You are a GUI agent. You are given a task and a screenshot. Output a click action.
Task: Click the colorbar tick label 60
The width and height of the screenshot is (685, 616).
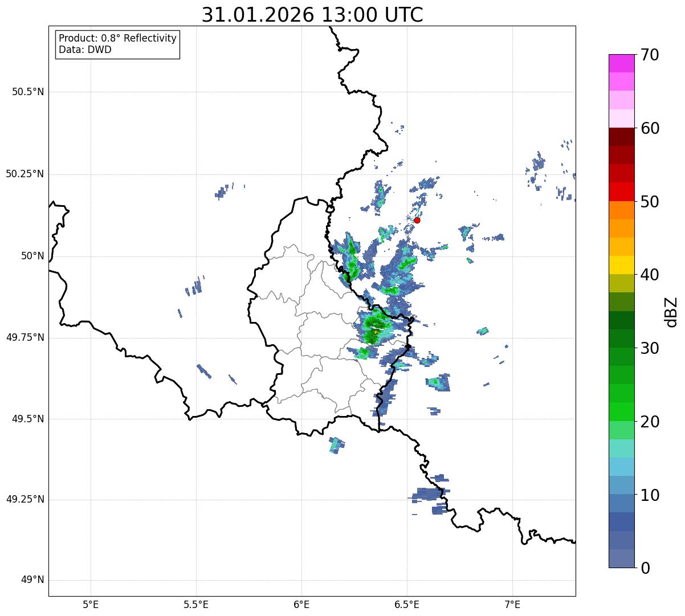tap(650, 128)
